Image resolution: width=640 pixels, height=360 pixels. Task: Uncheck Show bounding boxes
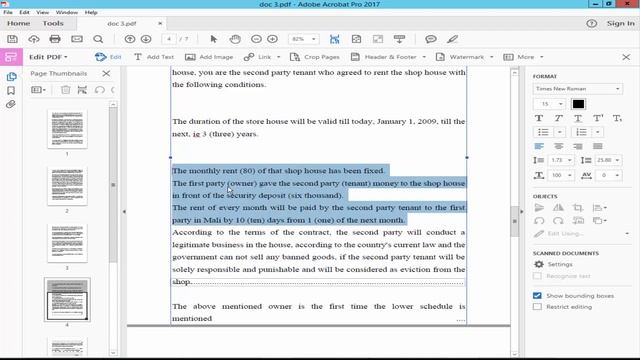pos(537,296)
